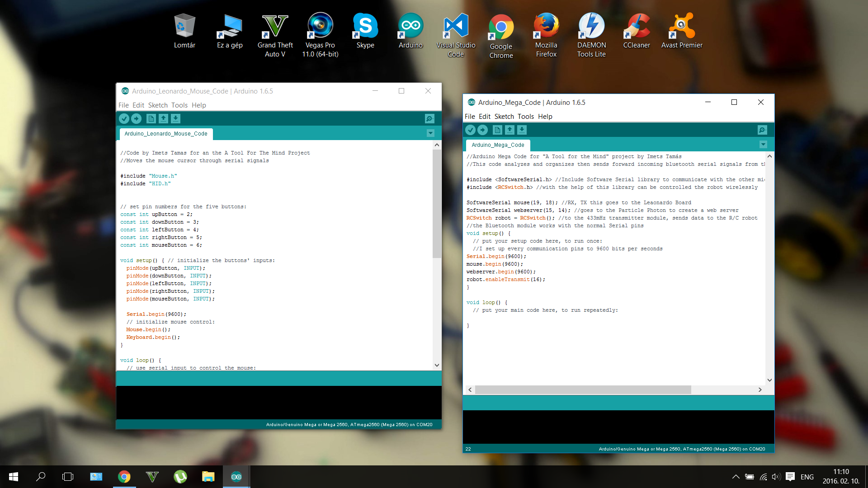Click ENG language indicator in taskbar
Viewport: 868px width, 488px height.
tap(807, 477)
